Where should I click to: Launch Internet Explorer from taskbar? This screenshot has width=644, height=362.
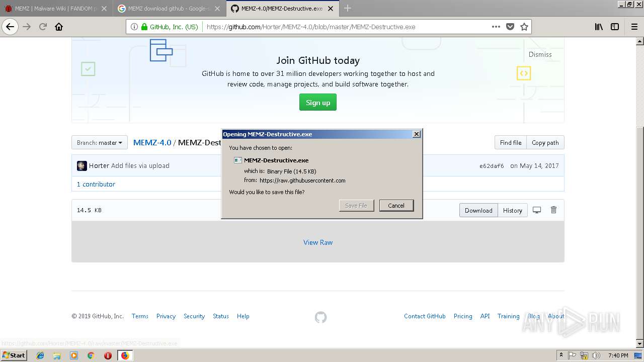coord(40,355)
